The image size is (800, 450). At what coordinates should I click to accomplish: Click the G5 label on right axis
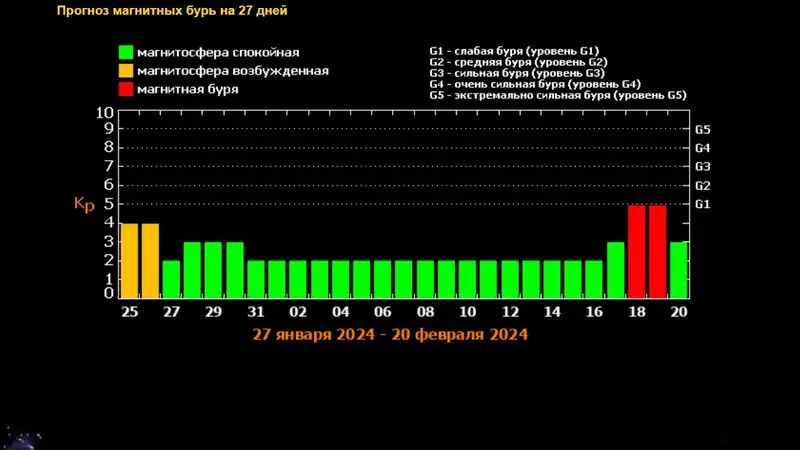(702, 130)
